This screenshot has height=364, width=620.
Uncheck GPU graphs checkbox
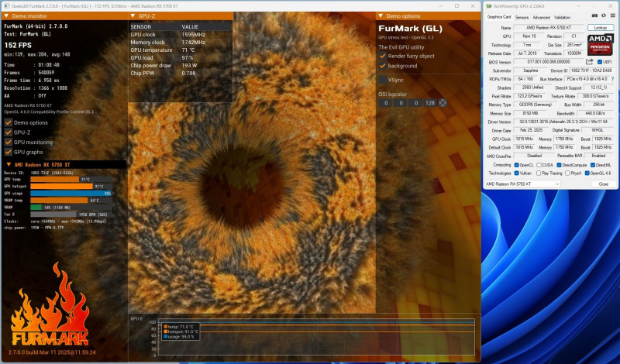pyautogui.click(x=8, y=152)
